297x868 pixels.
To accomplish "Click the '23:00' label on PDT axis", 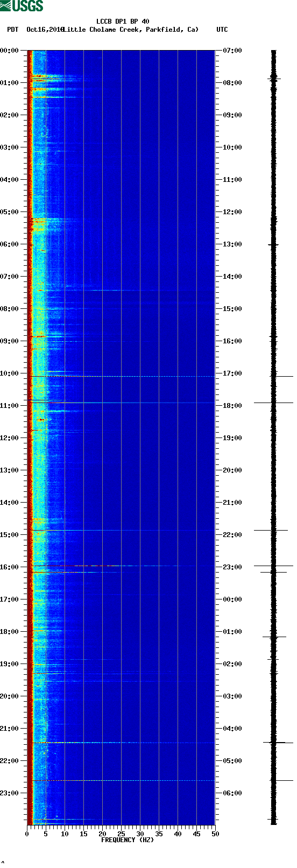I will coord(9,793).
